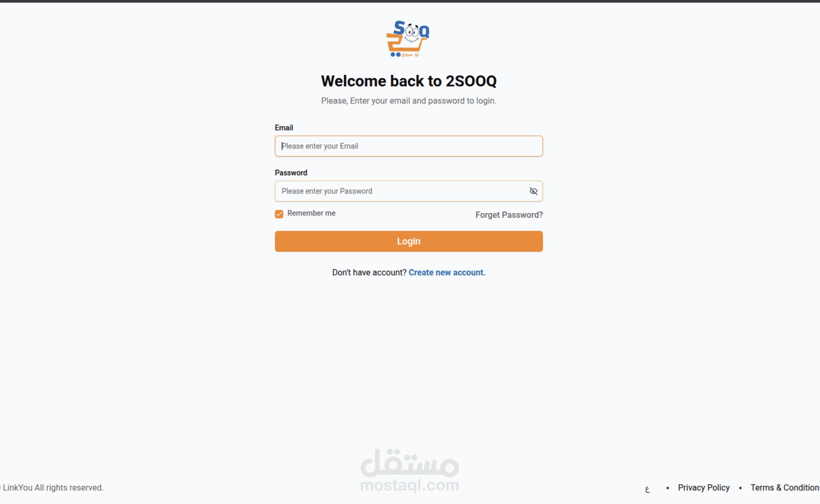Uncheck the Remember me checkbox
Screen dimensions: 820x504
point(279,214)
